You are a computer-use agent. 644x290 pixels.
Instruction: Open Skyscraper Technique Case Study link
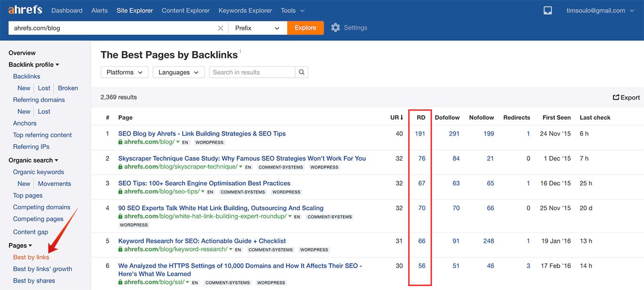coord(242,158)
